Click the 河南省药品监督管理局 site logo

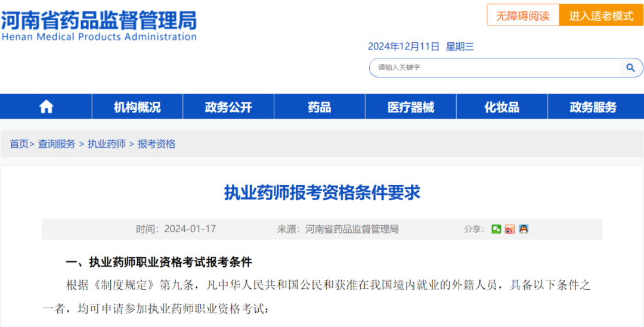(x=98, y=26)
